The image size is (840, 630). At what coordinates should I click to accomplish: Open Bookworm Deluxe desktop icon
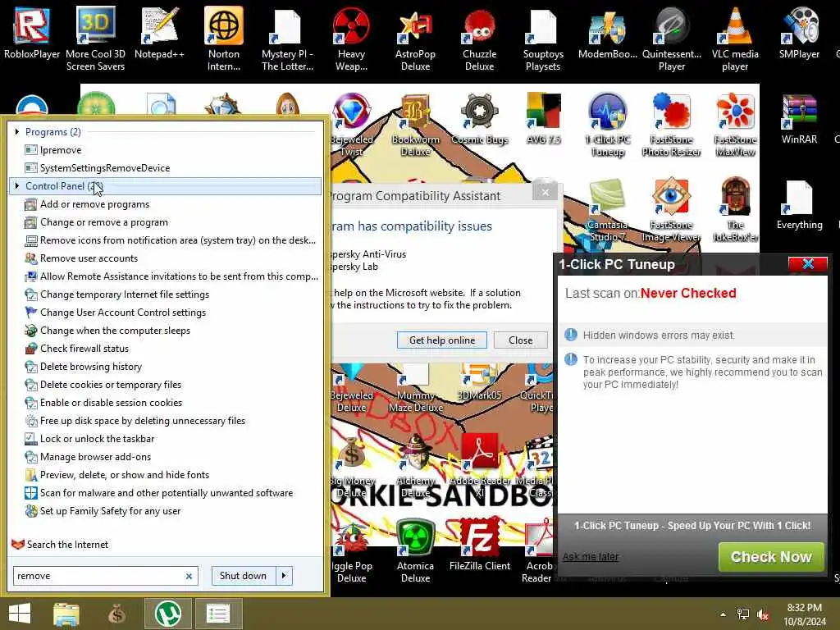(415, 125)
